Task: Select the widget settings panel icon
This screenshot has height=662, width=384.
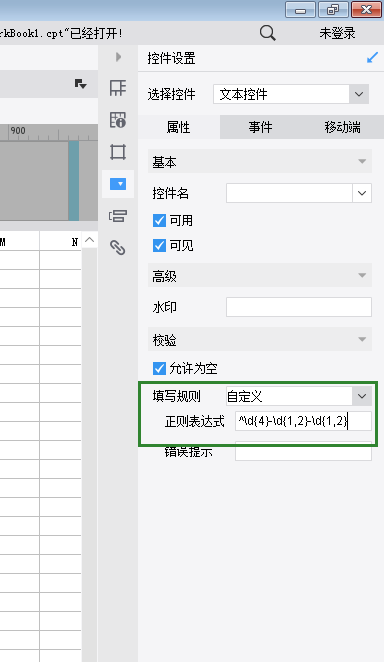Action: [x=118, y=184]
